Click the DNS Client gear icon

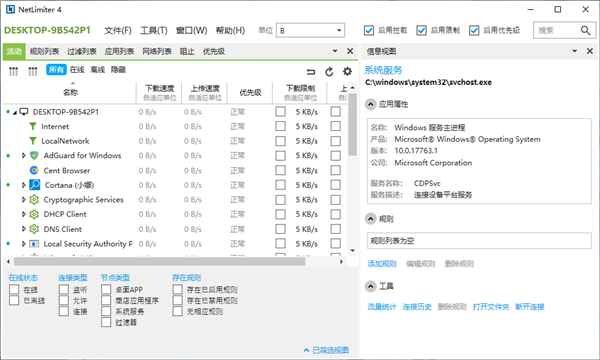coord(34,229)
